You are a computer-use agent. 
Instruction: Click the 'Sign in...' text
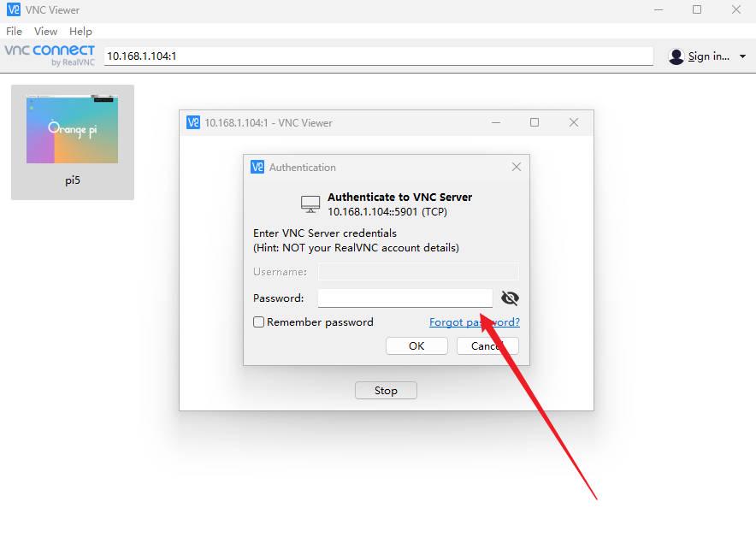click(x=709, y=56)
